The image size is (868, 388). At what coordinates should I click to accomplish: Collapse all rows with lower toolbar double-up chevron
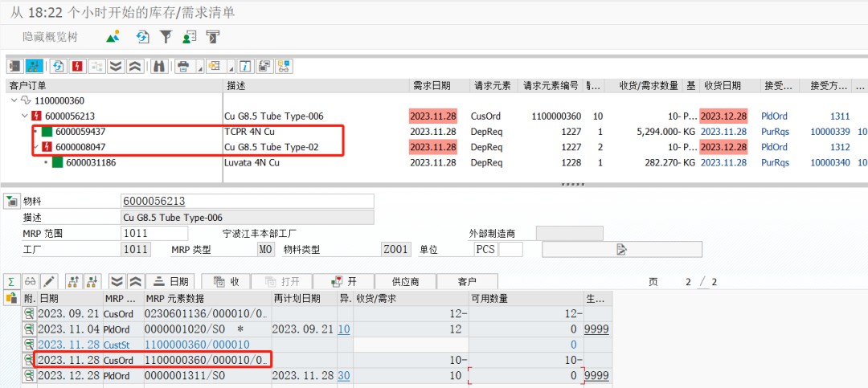pyautogui.click(x=134, y=281)
